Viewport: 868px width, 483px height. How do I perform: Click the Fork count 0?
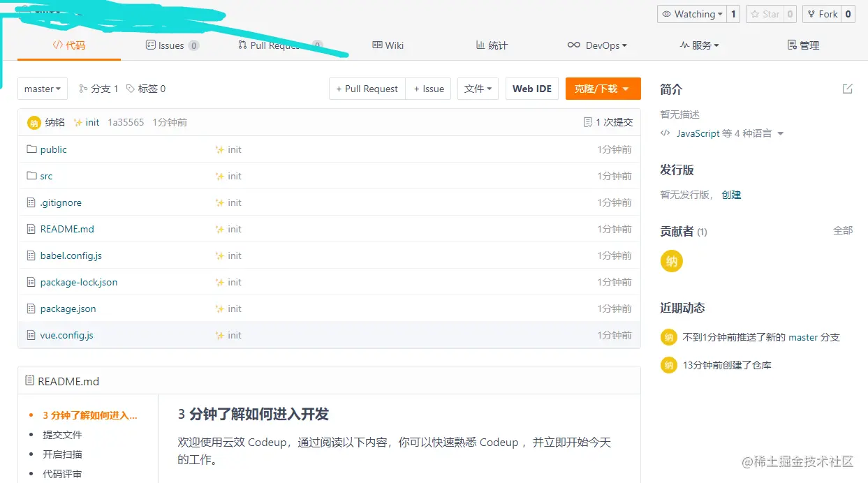click(x=848, y=14)
